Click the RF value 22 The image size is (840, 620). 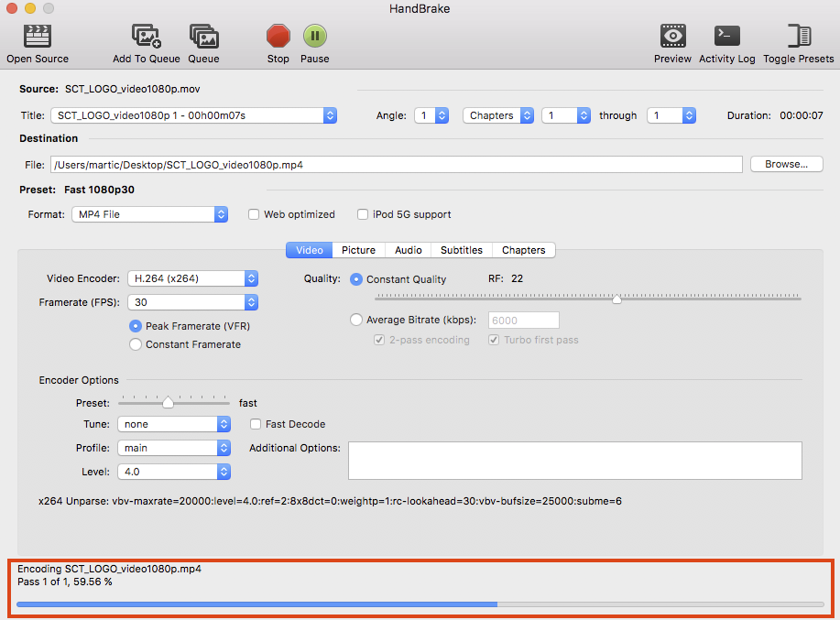point(517,278)
